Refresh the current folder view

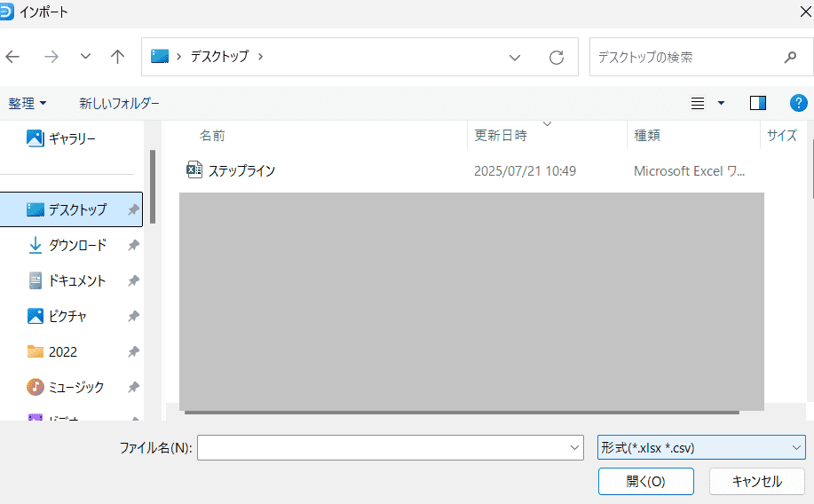coord(557,57)
